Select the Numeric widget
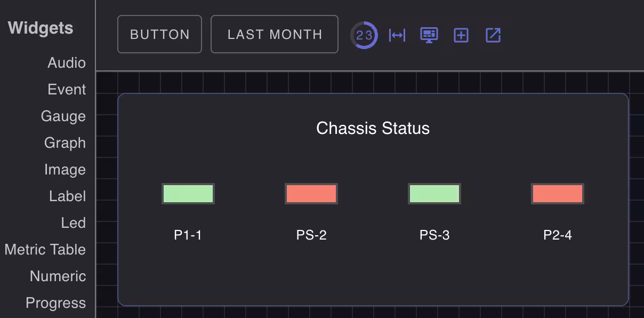Viewport: 644px width, 318px height. 58,276
